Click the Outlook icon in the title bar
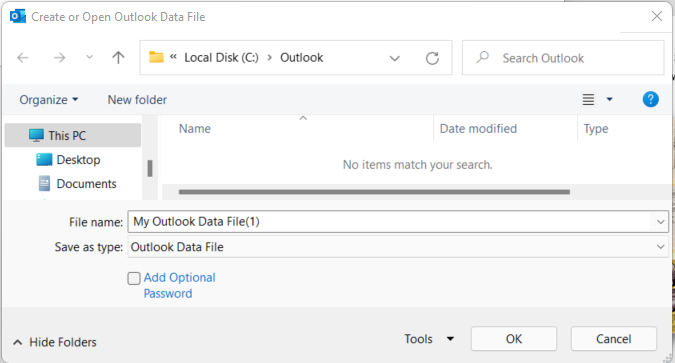 [x=18, y=16]
